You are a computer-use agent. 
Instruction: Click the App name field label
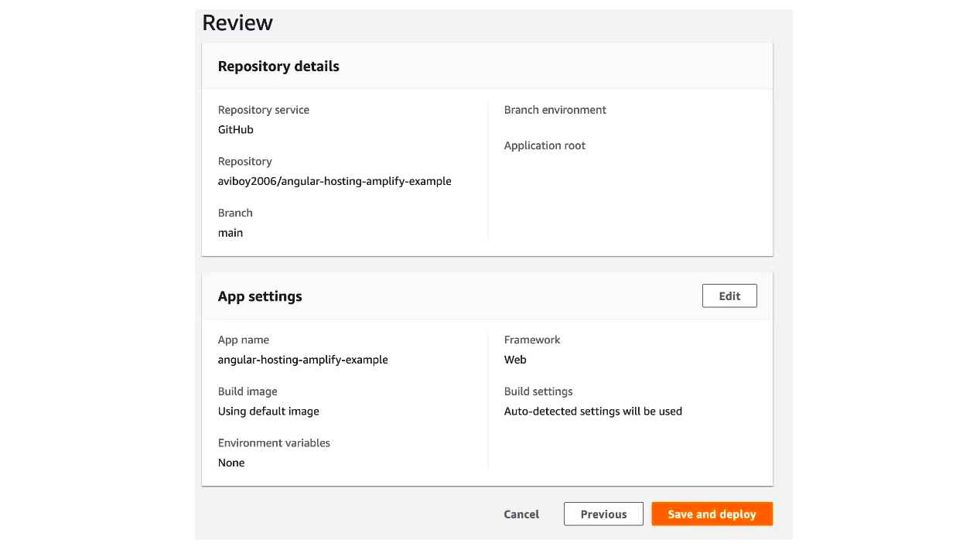pyautogui.click(x=244, y=340)
